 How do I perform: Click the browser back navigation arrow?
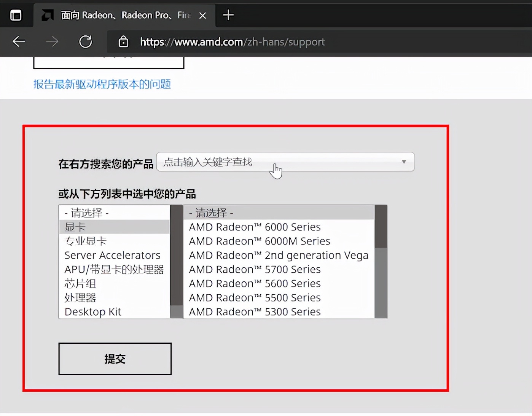point(19,42)
